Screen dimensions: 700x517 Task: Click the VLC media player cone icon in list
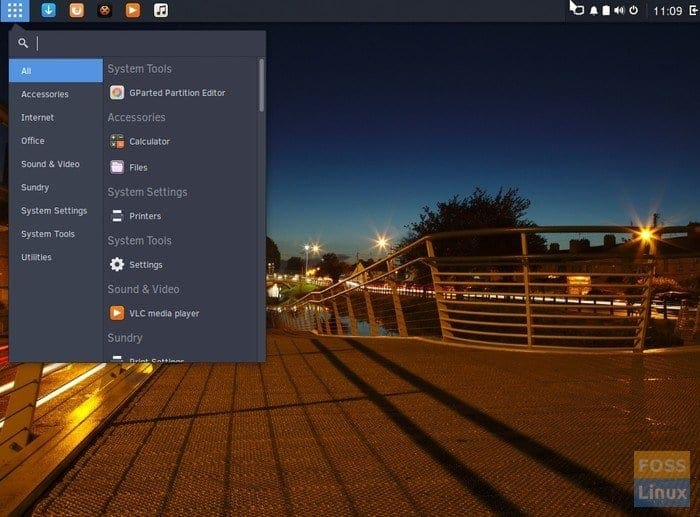click(x=117, y=313)
